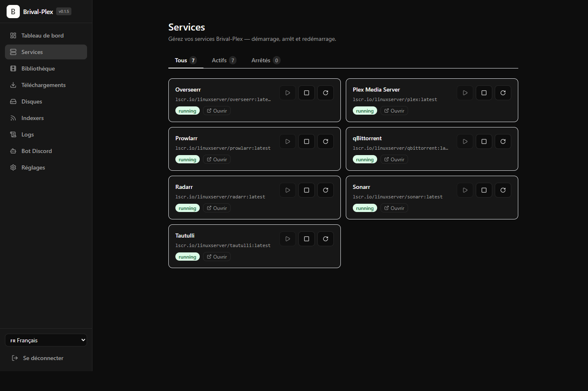Click the Plex image path text
The height and width of the screenshot is (391, 588).
tap(395, 99)
